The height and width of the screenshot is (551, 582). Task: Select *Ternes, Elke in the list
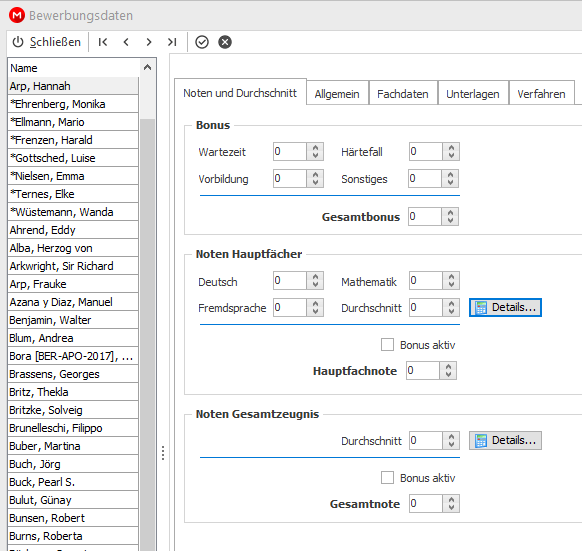click(x=73, y=194)
